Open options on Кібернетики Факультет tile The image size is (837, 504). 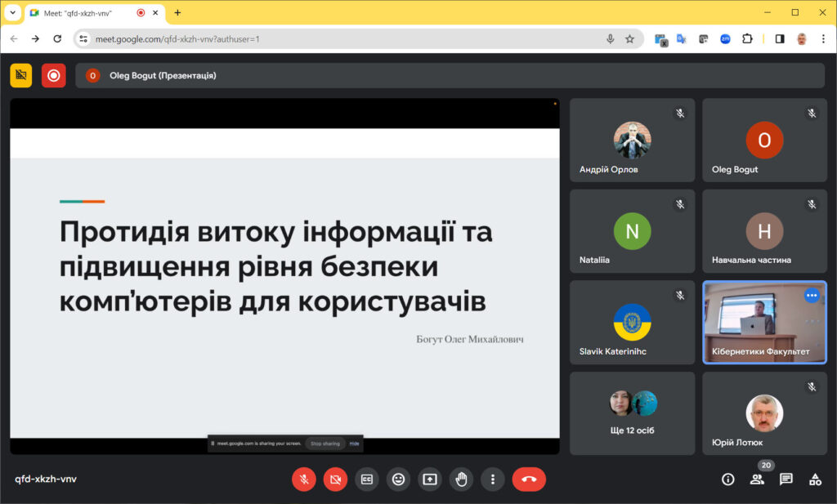[811, 296]
